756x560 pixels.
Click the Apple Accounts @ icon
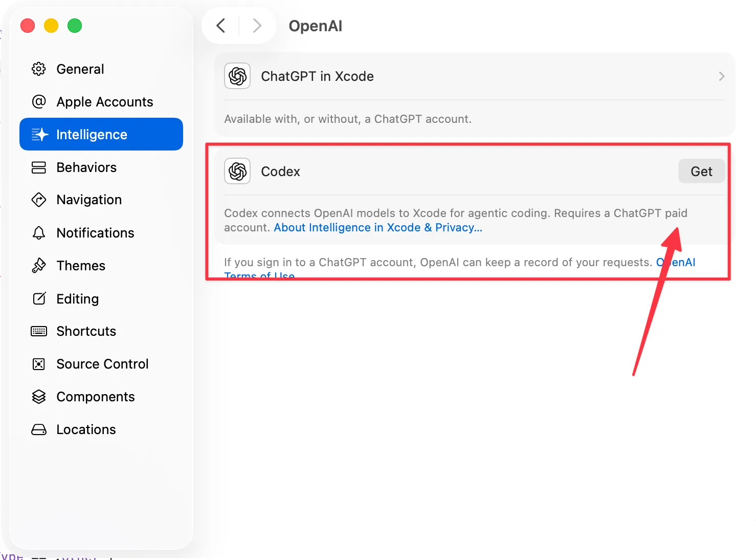(x=39, y=102)
